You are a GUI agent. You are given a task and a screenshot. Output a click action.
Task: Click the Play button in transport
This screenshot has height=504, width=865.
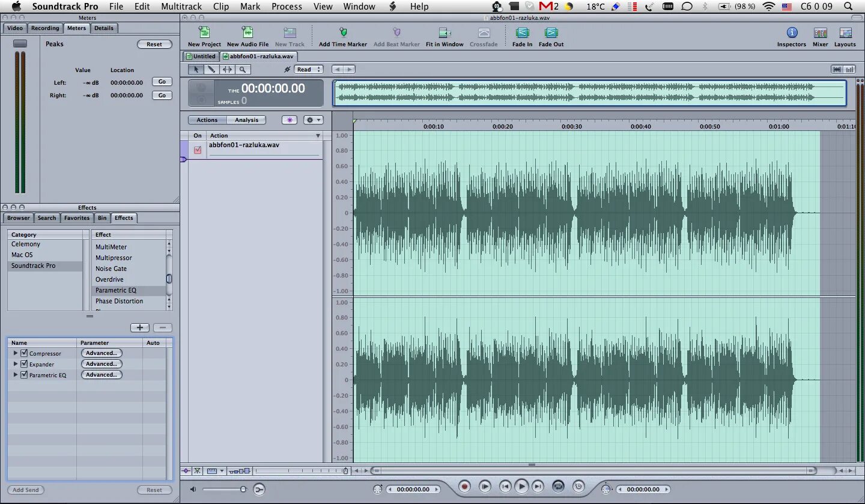tap(522, 486)
